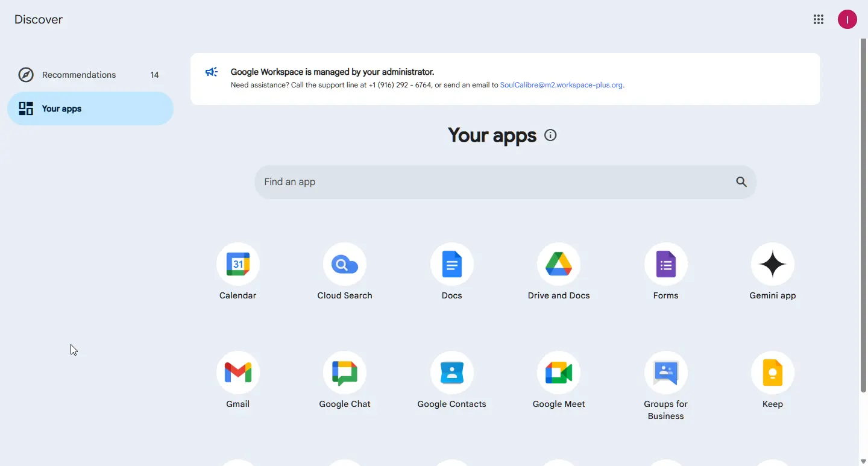Open the Google apps grid launcher
Viewport: 868px width, 466px height.
point(819,19)
